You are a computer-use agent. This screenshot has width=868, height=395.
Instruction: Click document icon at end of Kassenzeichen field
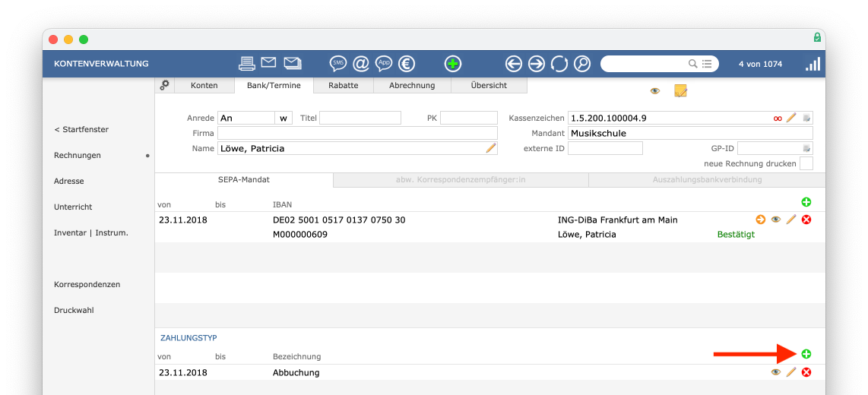(806, 118)
